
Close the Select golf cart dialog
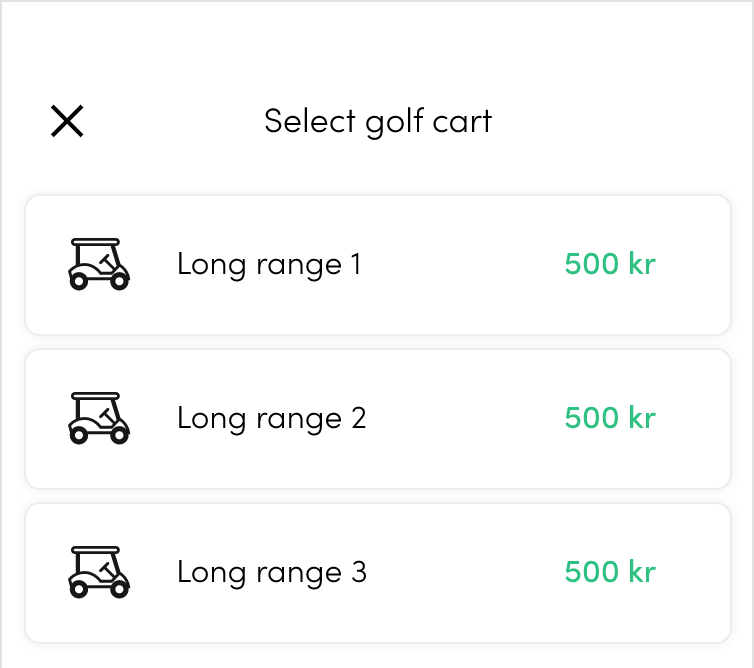point(67,121)
